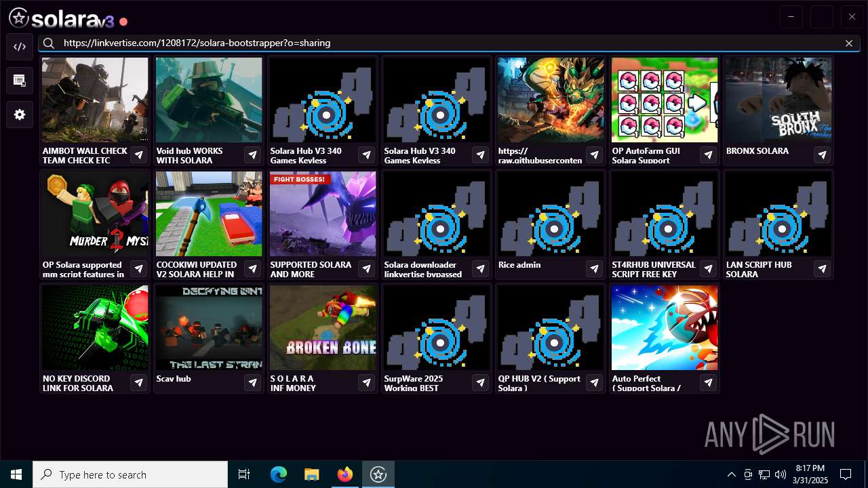Viewport: 868px width, 488px height.
Task: Execute Scav hub send icon
Action: [253, 383]
